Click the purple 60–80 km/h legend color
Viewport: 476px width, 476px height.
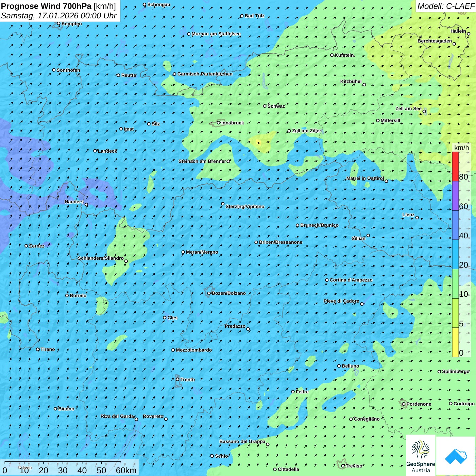(455, 196)
